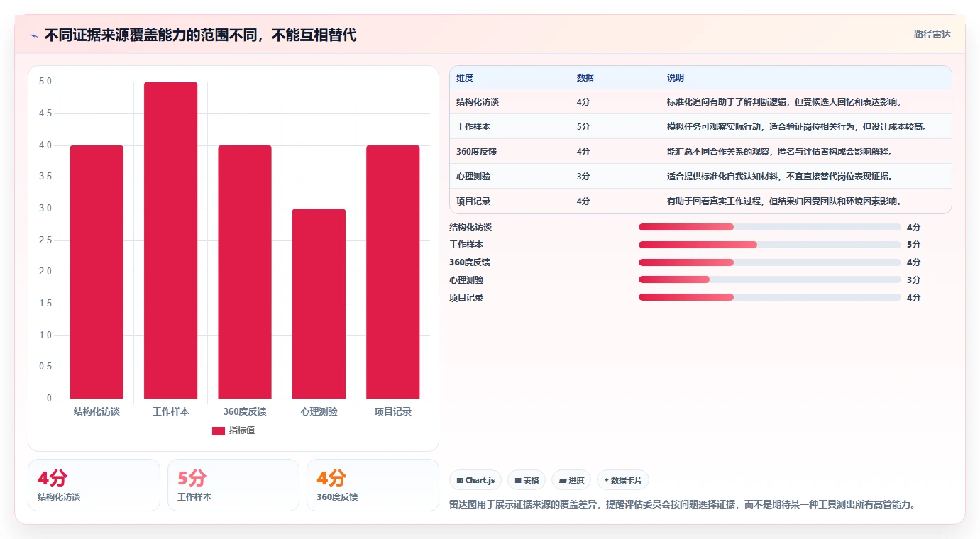
Task: Click the 5.0 y-axis tick label
Action: (45, 82)
